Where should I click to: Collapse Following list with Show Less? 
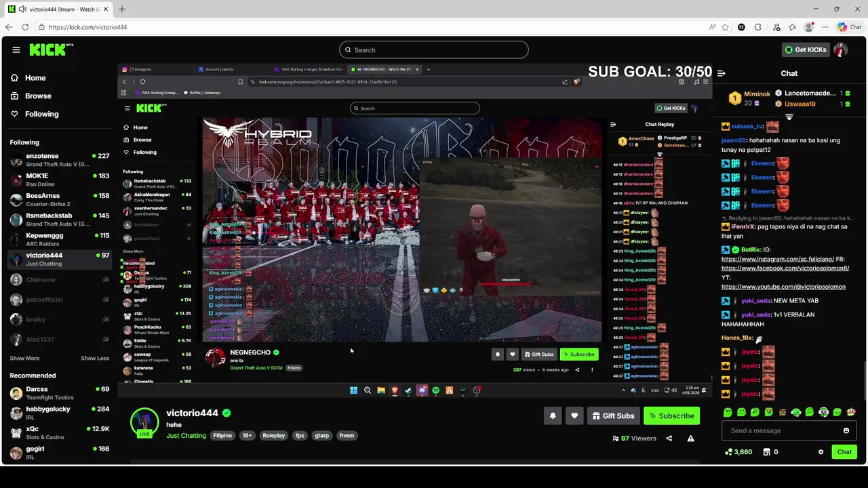pos(95,358)
